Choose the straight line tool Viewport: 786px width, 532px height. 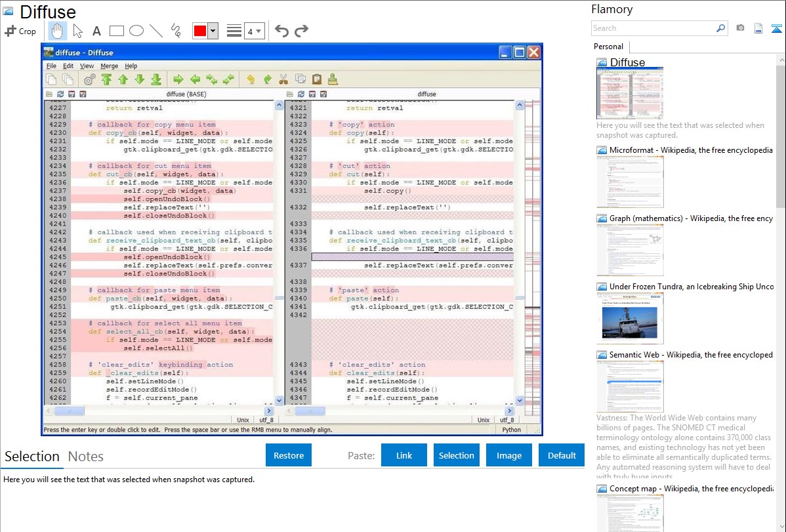pyautogui.click(x=156, y=31)
